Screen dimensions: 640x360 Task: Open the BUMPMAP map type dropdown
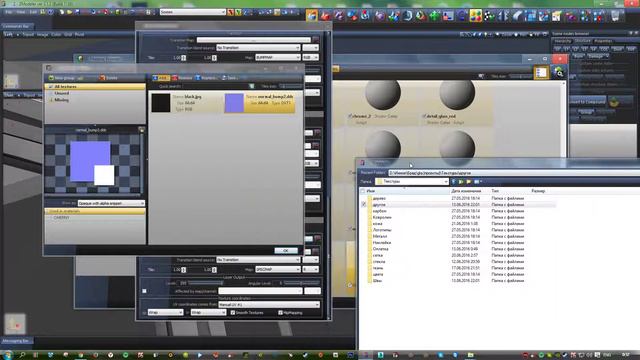tap(278, 58)
